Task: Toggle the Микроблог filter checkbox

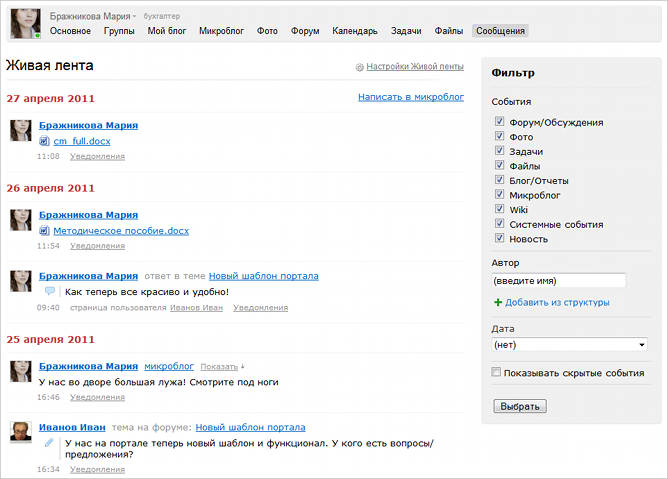Action: click(499, 195)
